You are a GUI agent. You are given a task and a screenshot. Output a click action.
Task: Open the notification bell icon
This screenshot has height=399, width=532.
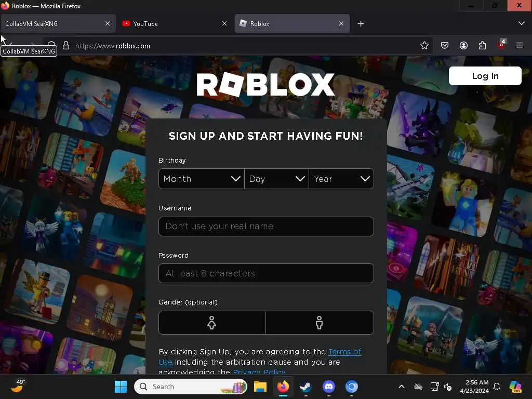click(x=496, y=387)
